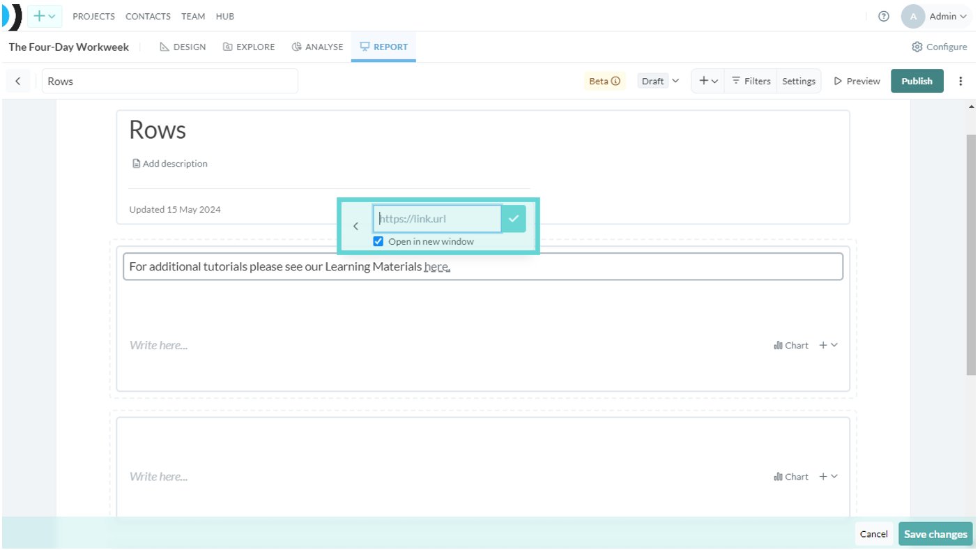Screen dimensions: 980x550
Task: Click the app logo
Action: click(12, 16)
